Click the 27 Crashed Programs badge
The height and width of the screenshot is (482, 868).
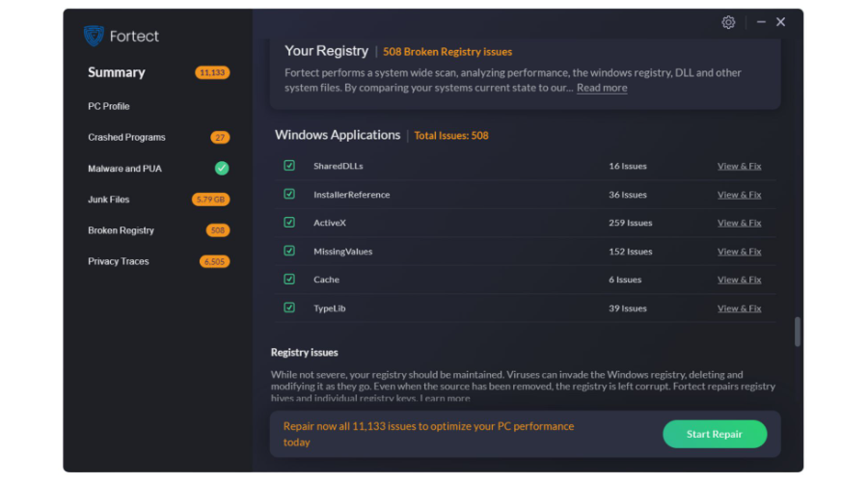coord(220,138)
